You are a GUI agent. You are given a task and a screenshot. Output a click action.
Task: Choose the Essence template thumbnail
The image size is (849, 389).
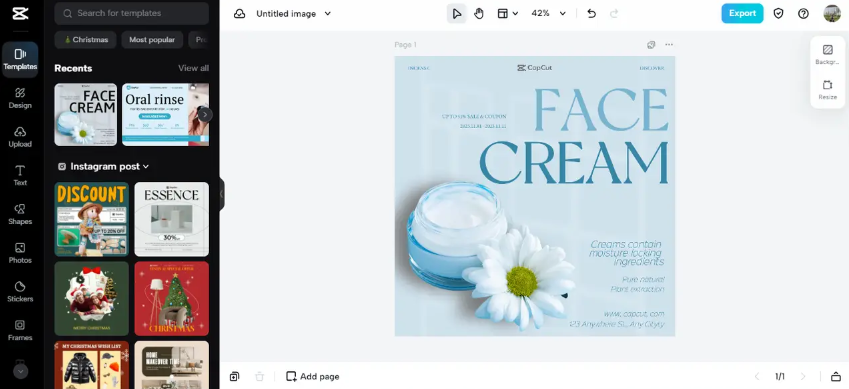click(x=172, y=219)
